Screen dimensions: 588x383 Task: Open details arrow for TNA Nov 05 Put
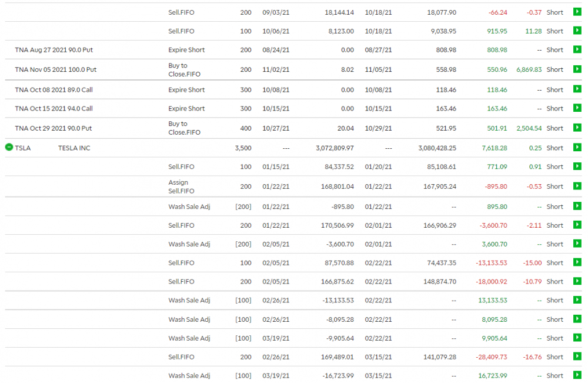[x=577, y=69]
